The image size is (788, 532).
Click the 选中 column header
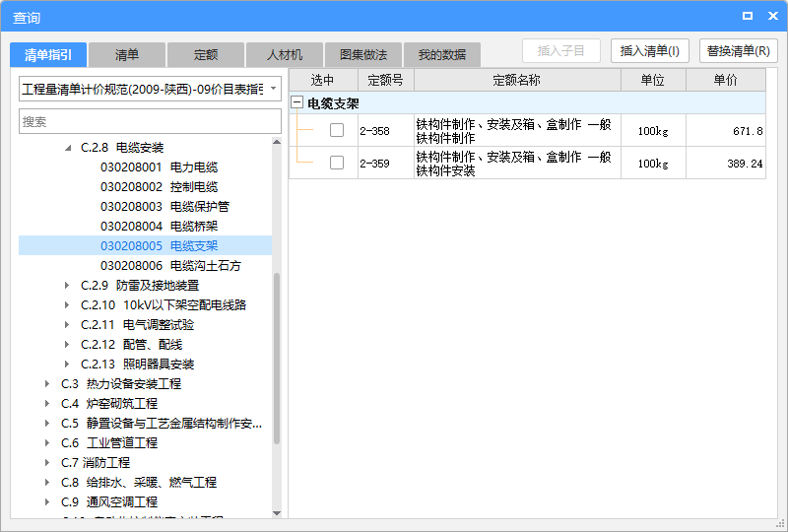323,80
